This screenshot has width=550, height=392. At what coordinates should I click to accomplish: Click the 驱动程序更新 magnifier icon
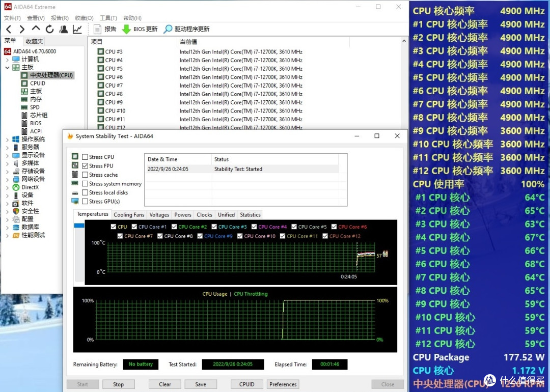(168, 29)
